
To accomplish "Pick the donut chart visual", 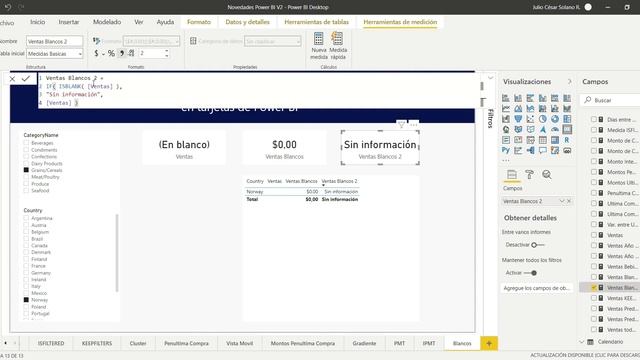I will point(555,119).
